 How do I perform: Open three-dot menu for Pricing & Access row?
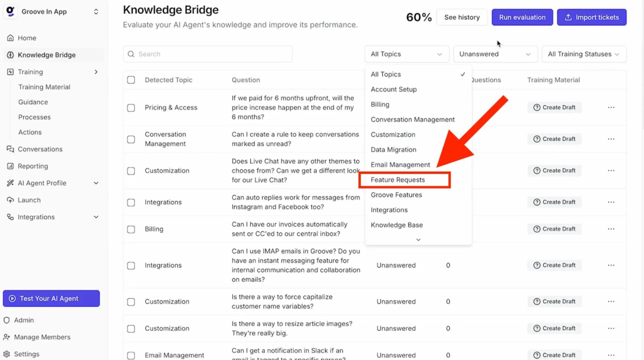(x=611, y=108)
